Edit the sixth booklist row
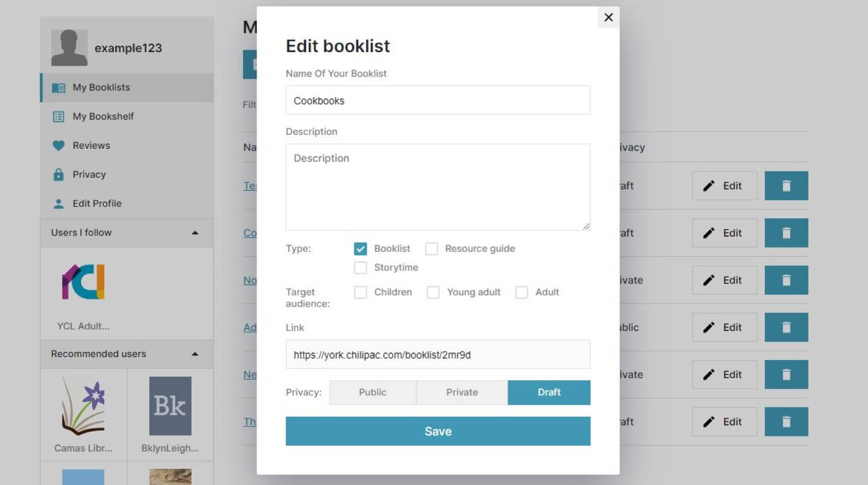Image resolution: width=868 pixels, height=485 pixels. click(x=724, y=422)
